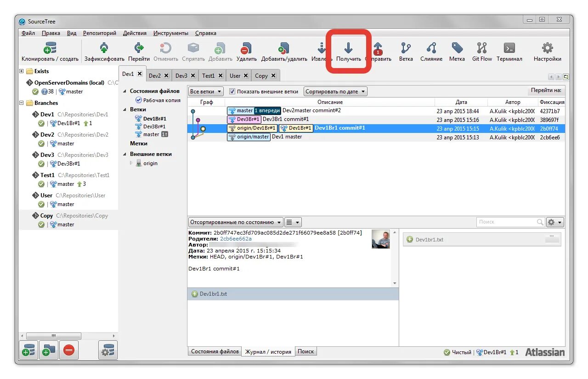
Task: Select the 'Dev1 master' commit row
Action: pyautogui.click(x=376, y=137)
